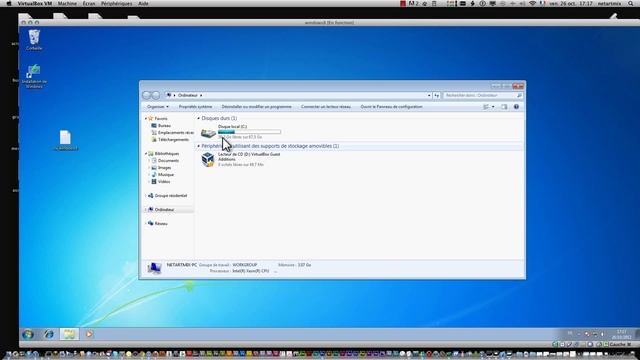Select the VirtualBox Guest Additions CD drive icon
640x360 pixels.
pos(208,159)
